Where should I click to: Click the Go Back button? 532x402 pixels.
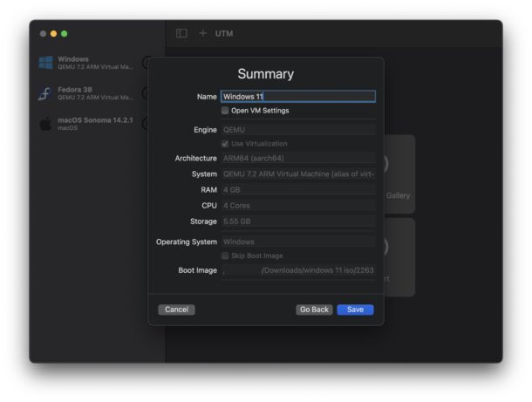click(x=314, y=310)
